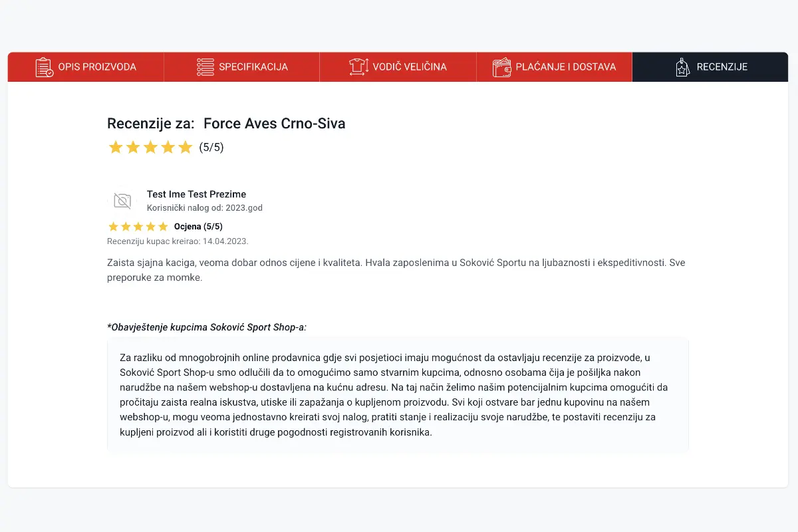Image resolution: width=798 pixels, height=532 pixels.
Task: Click the clipboard icon beside Opis proizvoda
Action: (x=45, y=67)
